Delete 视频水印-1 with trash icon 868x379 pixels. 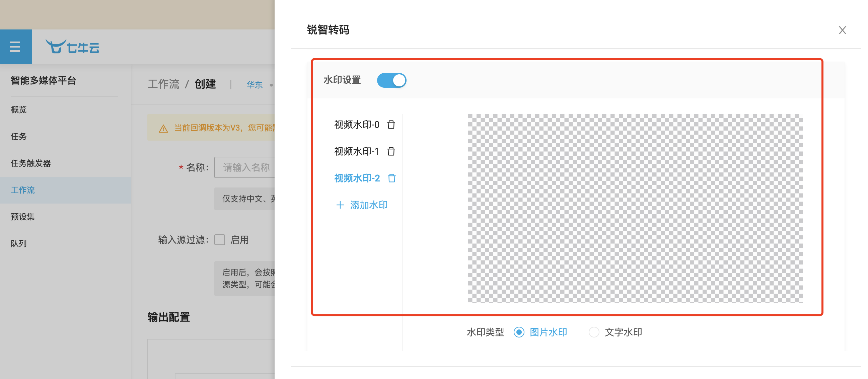click(391, 151)
